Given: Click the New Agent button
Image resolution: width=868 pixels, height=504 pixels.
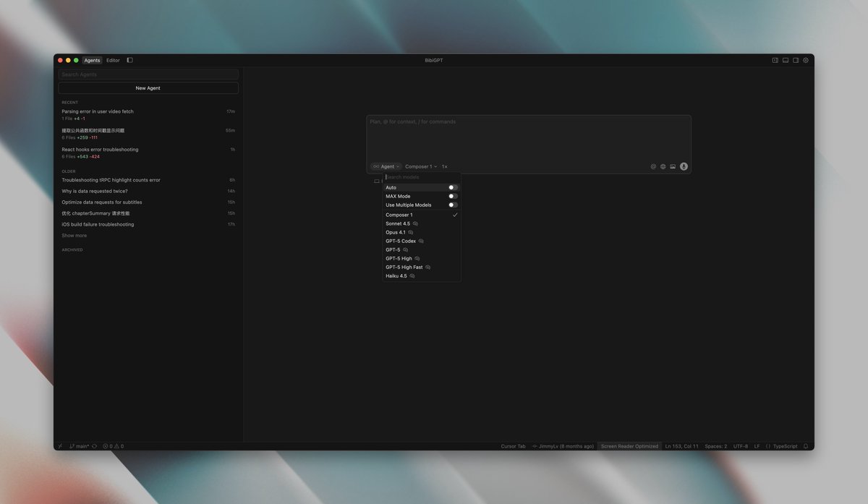Looking at the screenshot, I should pyautogui.click(x=148, y=87).
